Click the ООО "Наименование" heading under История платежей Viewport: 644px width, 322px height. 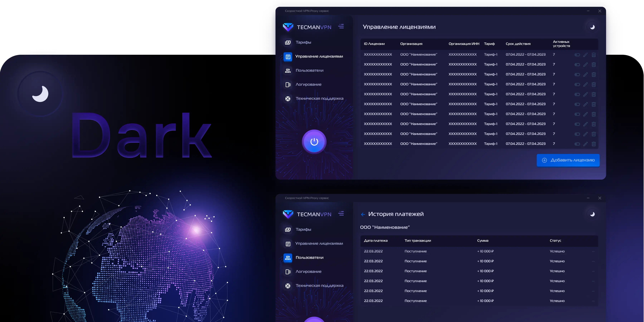(385, 228)
